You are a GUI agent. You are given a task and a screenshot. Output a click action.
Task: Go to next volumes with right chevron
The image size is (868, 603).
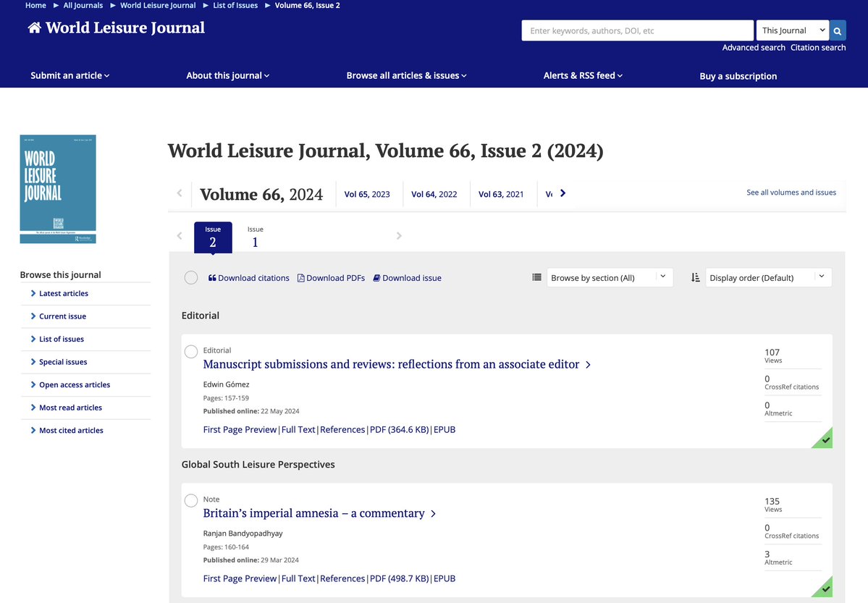pyautogui.click(x=562, y=193)
